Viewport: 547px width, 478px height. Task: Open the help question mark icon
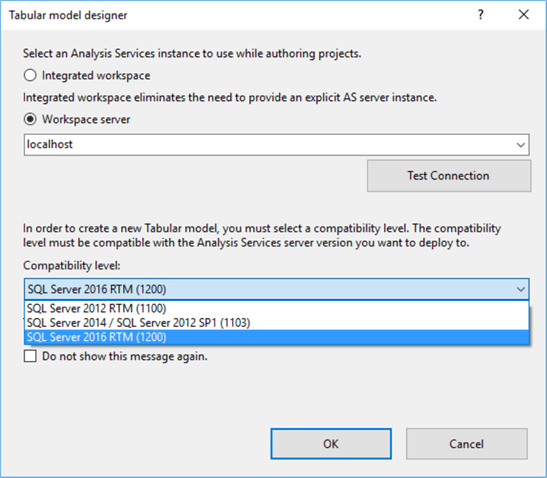pos(481,15)
